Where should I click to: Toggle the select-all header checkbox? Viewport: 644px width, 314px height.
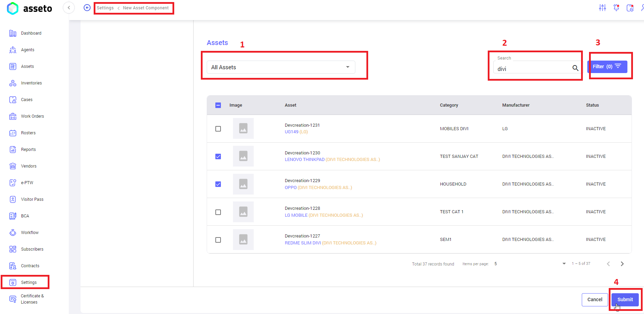[218, 105]
